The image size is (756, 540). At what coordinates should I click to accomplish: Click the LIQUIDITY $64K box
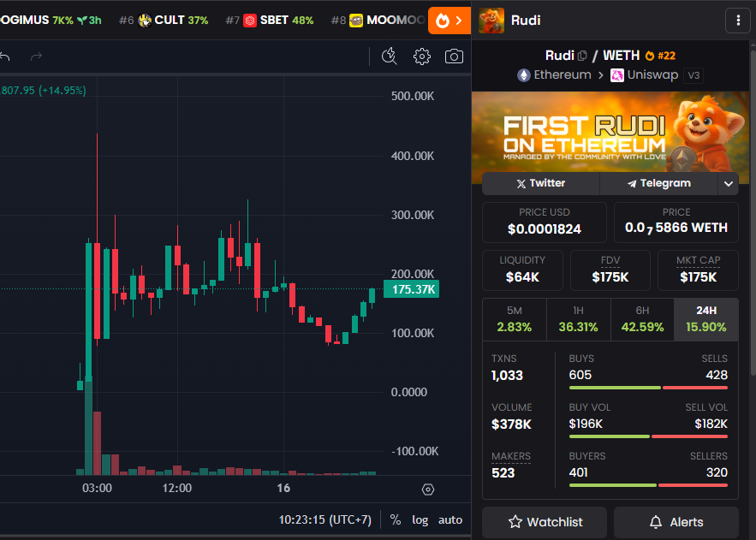click(x=522, y=270)
